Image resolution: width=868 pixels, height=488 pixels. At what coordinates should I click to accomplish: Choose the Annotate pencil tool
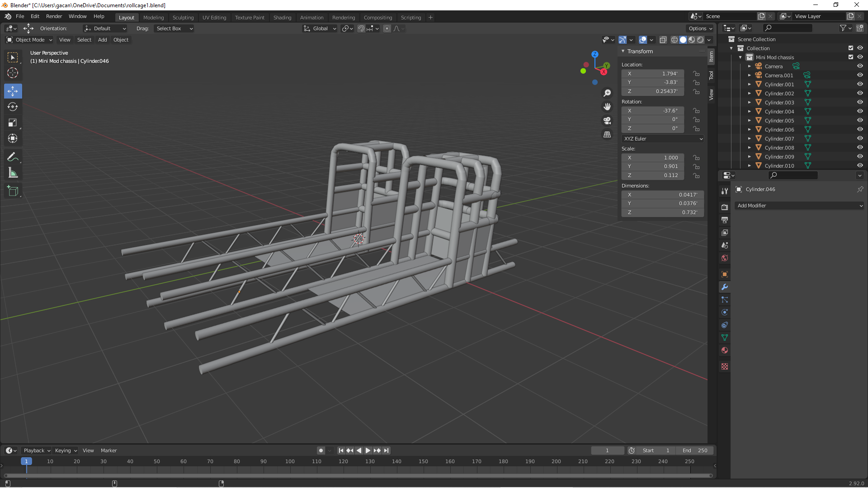coord(13,157)
